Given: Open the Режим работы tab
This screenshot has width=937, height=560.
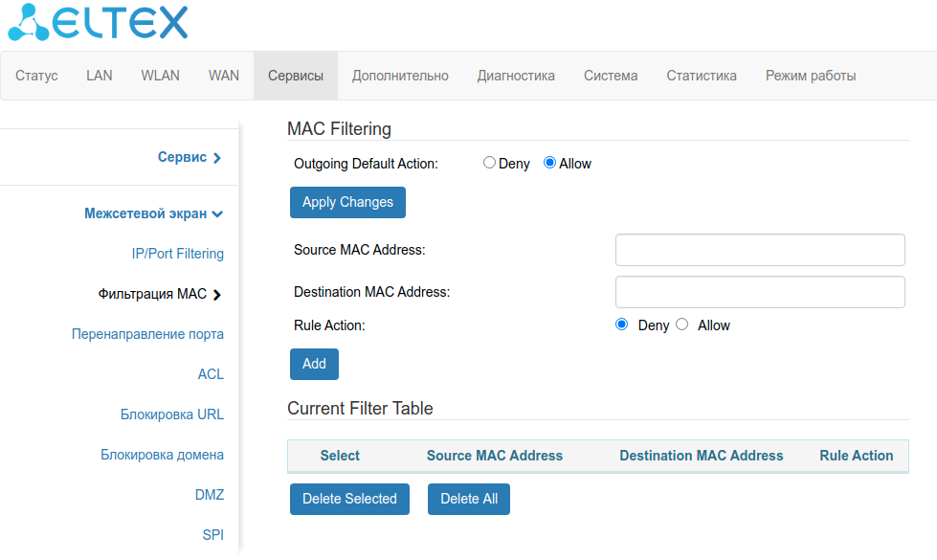Looking at the screenshot, I should 811,76.
